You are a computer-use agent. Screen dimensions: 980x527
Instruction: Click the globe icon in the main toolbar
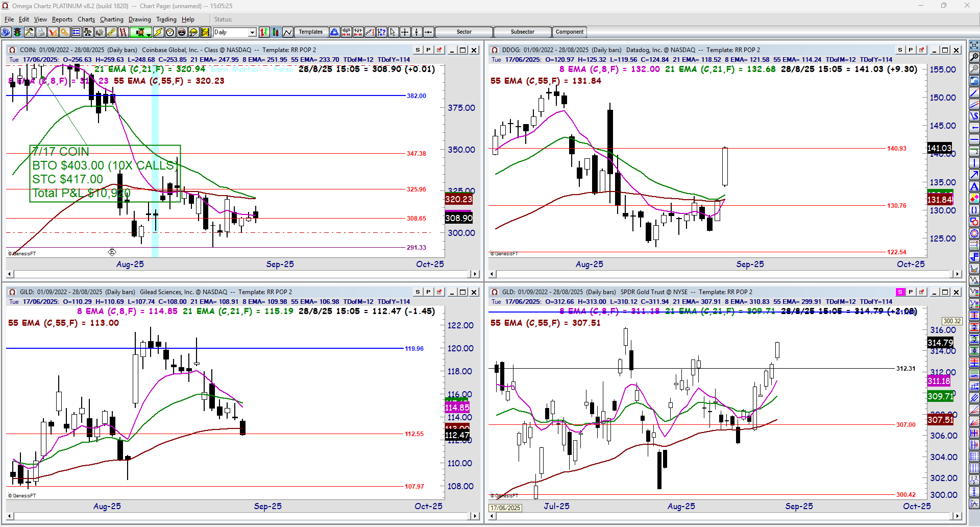tap(6, 32)
